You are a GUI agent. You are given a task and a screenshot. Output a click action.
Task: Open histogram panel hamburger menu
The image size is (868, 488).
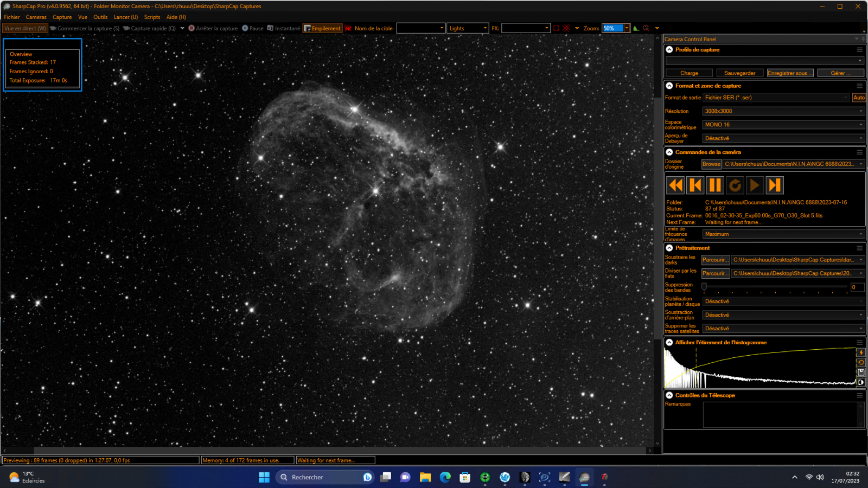tap(859, 343)
